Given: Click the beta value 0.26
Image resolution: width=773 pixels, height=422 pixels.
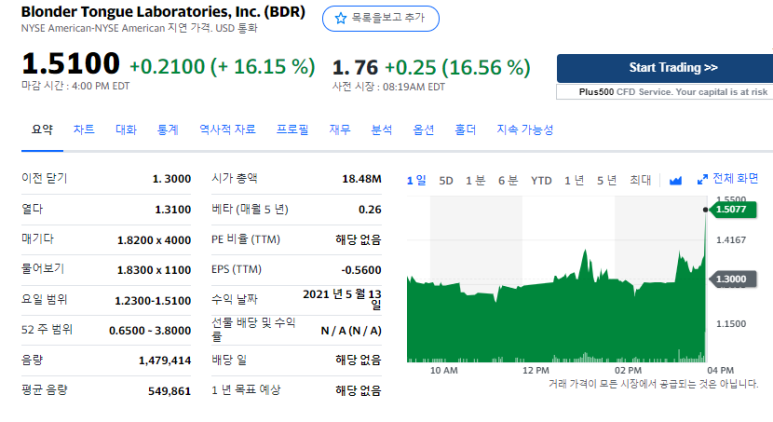Looking at the screenshot, I should point(370,210).
